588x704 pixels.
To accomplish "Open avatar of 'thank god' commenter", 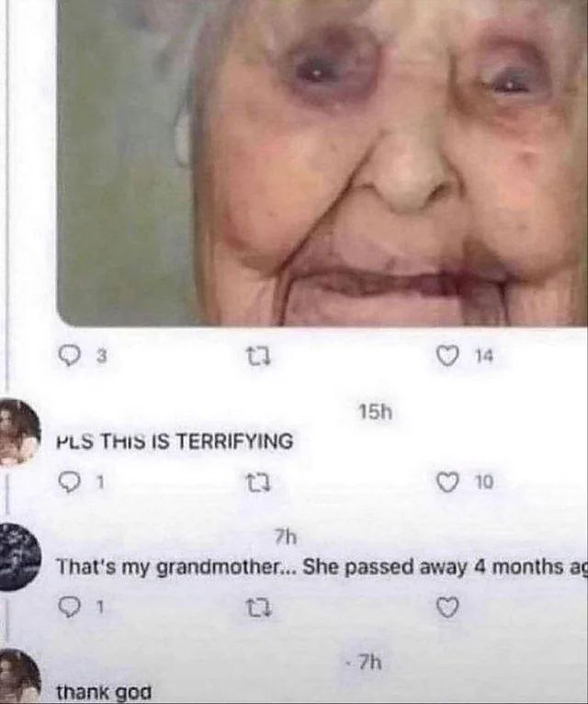I will [20, 676].
